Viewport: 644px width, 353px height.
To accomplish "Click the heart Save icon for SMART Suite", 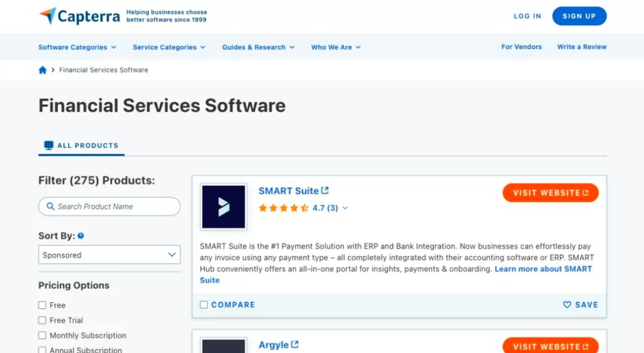I will point(567,305).
